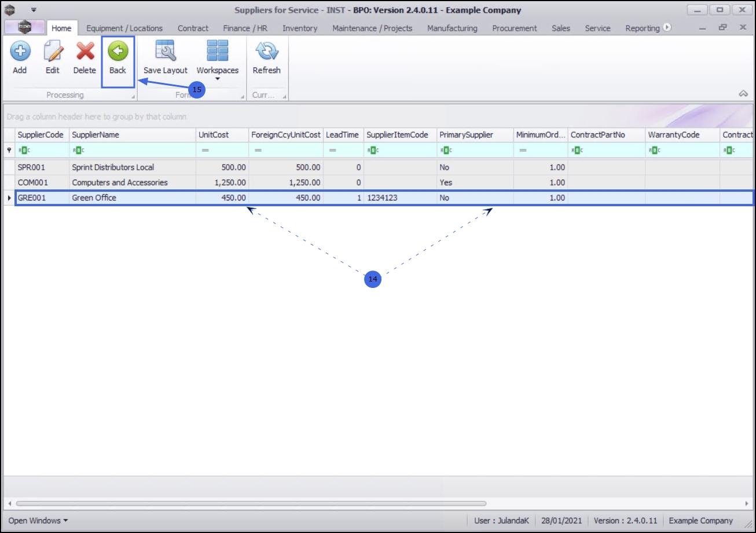Image resolution: width=756 pixels, height=533 pixels.
Task: Show more ribbon tabs with the arrow
Action: click(x=667, y=27)
